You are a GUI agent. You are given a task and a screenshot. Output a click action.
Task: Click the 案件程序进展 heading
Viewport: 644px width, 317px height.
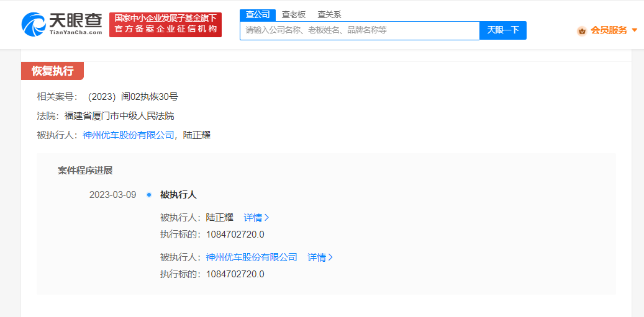[85, 171]
